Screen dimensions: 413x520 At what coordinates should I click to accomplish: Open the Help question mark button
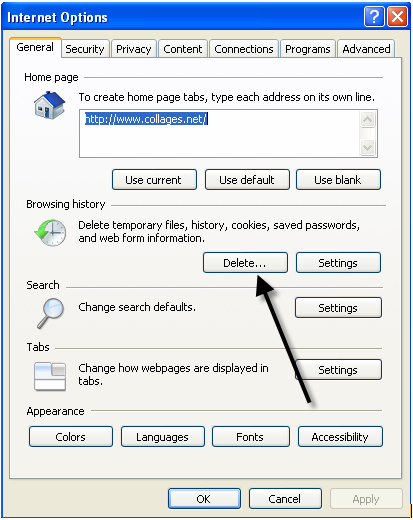pos(374,17)
